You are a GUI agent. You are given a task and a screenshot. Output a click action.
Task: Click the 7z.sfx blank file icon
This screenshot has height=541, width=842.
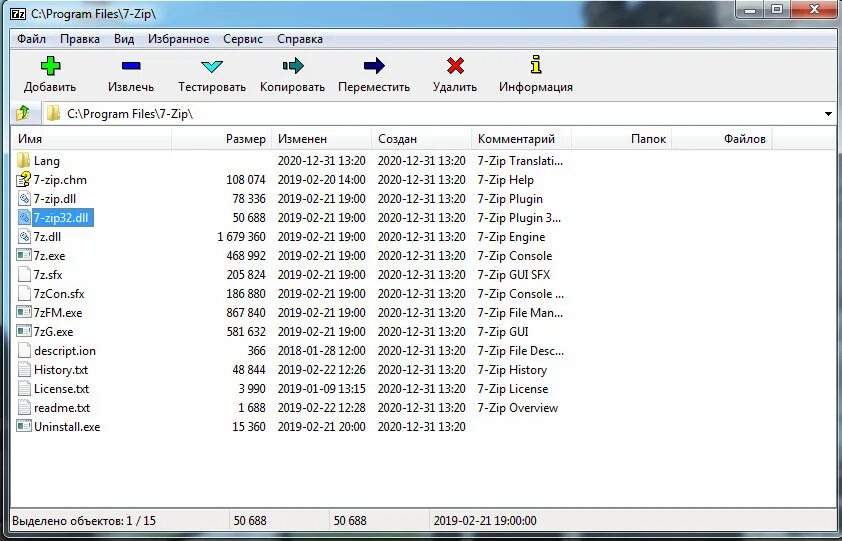coord(24,275)
